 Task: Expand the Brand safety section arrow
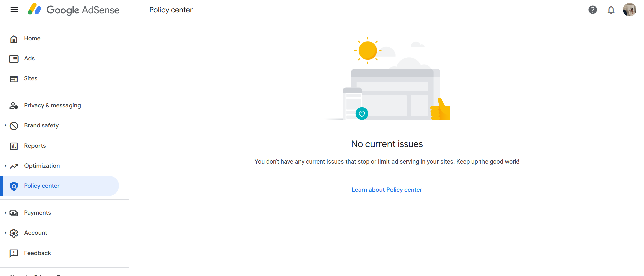5,125
